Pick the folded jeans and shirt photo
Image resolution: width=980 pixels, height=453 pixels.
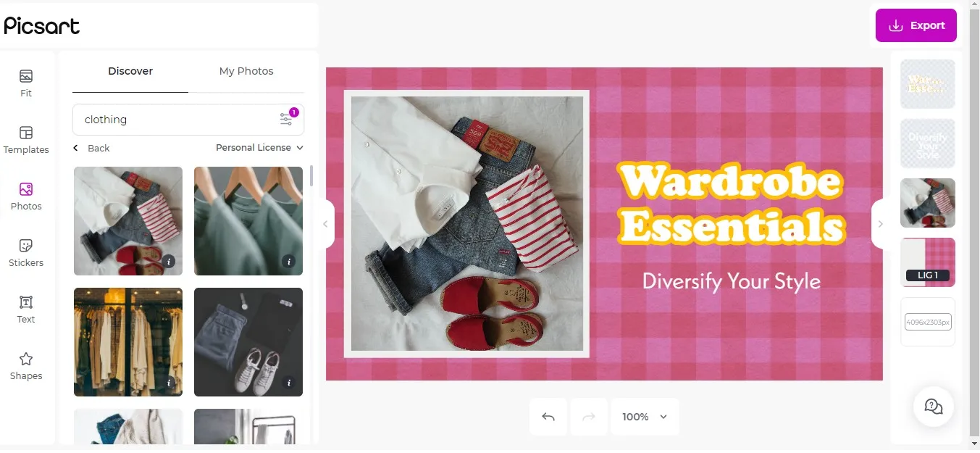coord(128,221)
